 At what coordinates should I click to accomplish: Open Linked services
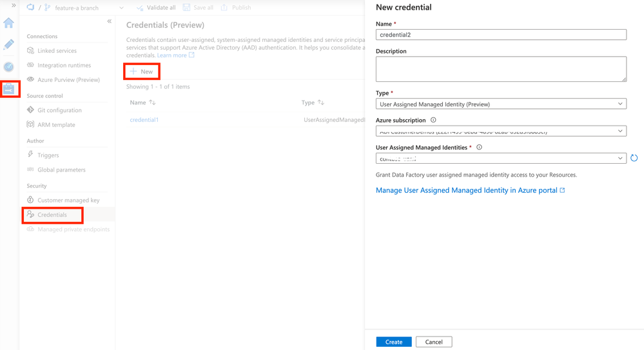[57, 50]
